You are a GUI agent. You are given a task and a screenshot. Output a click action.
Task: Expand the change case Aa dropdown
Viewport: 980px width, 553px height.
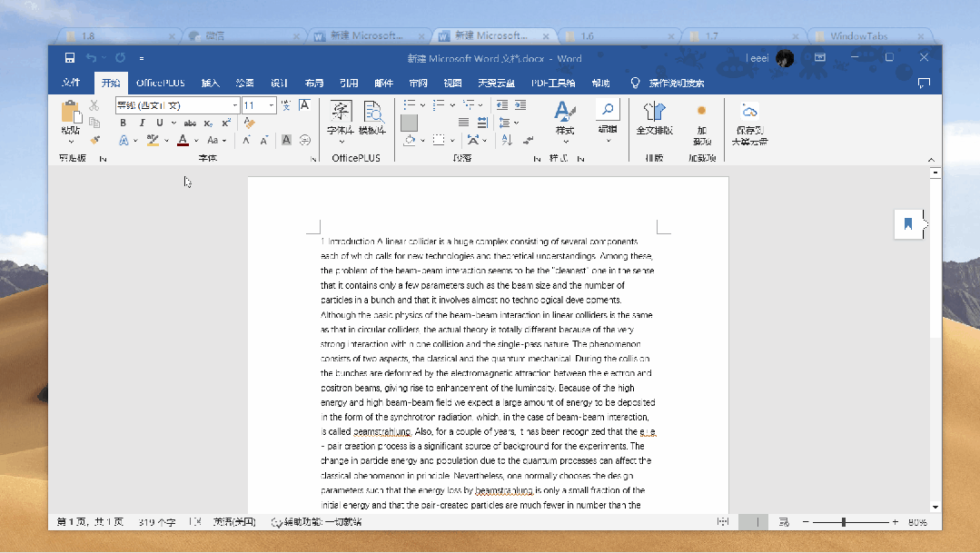coord(223,141)
